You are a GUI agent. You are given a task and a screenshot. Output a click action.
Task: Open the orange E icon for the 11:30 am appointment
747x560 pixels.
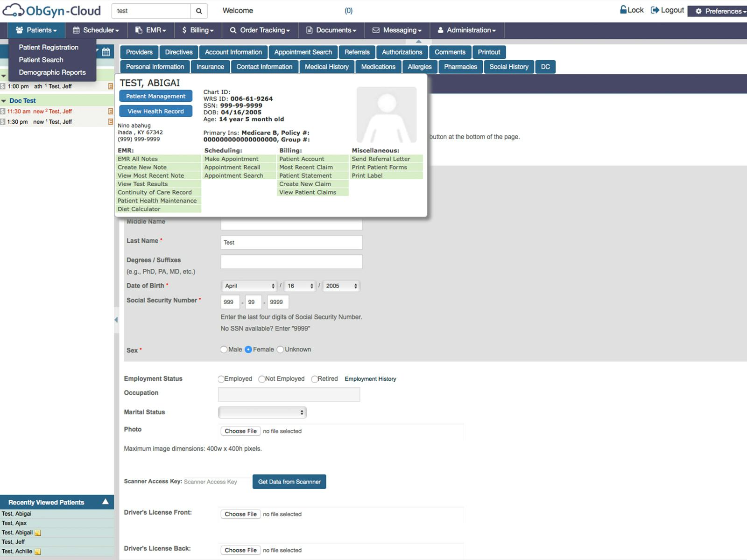(x=110, y=111)
